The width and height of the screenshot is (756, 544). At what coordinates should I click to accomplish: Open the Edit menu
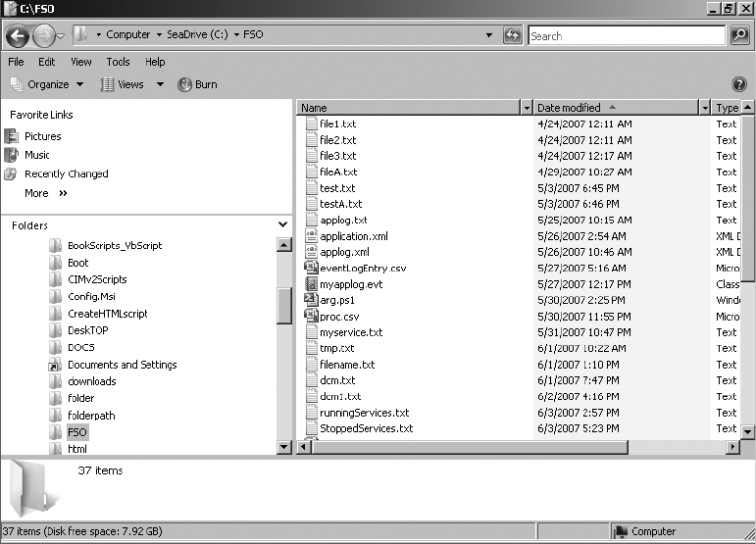pyautogui.click(x=47, y=62)
